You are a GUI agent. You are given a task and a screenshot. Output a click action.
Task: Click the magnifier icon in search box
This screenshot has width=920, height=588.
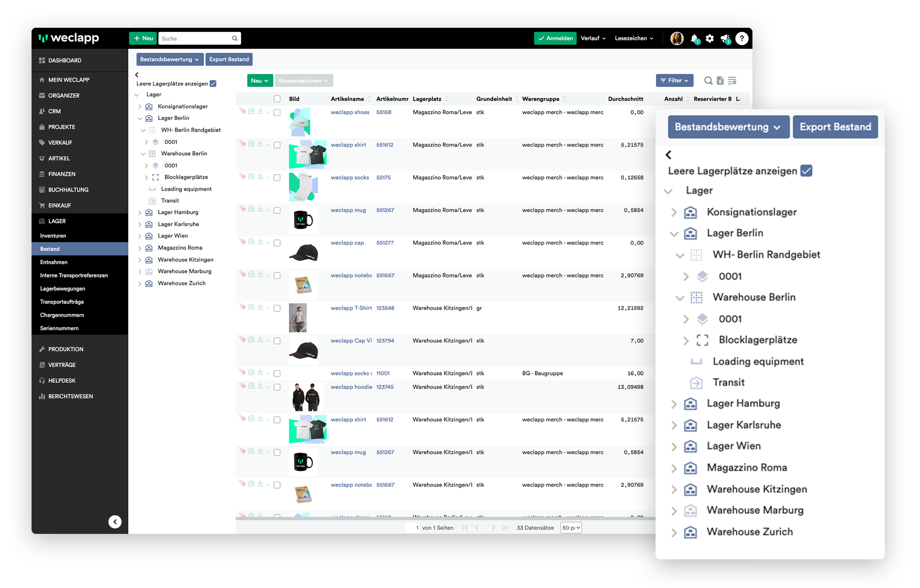[234, 39]
